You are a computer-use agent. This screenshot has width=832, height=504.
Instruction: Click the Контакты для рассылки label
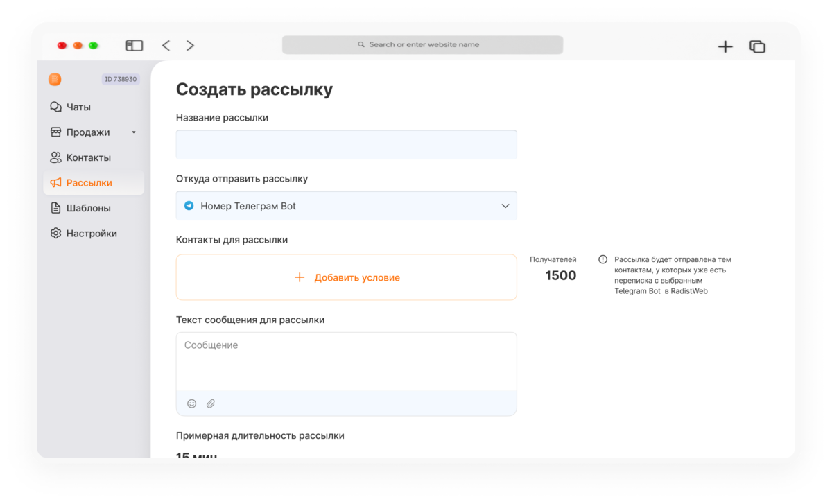(232, 240)
